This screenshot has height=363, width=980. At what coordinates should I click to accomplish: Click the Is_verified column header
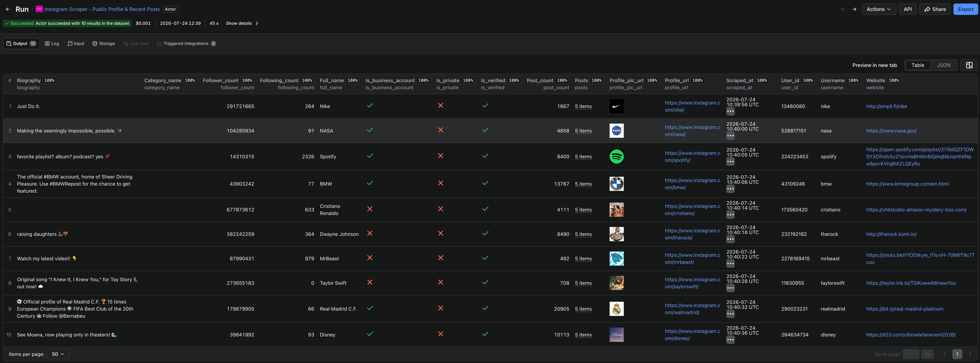tap(501, 84)
